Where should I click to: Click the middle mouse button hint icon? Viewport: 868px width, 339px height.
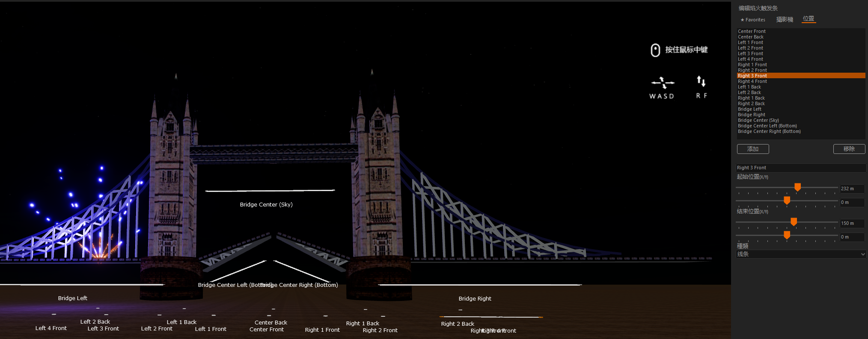pyautogui.click(x=655, y=50)
